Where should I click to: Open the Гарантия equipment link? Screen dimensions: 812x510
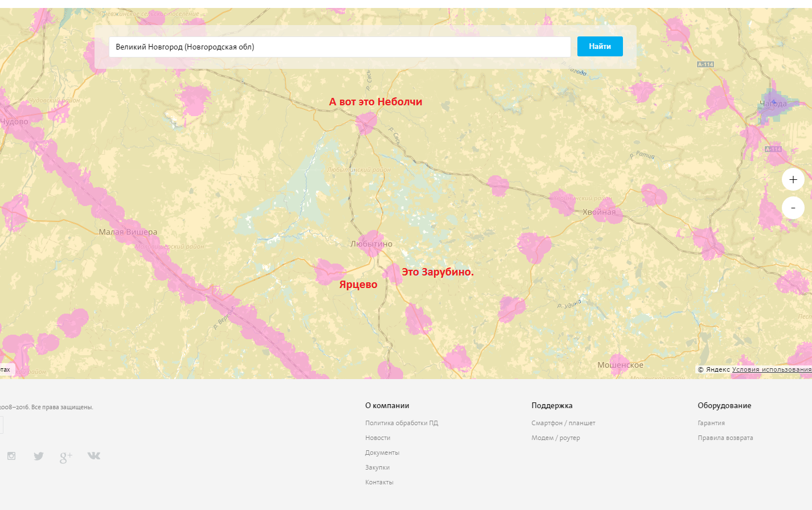tap(711, 423)
